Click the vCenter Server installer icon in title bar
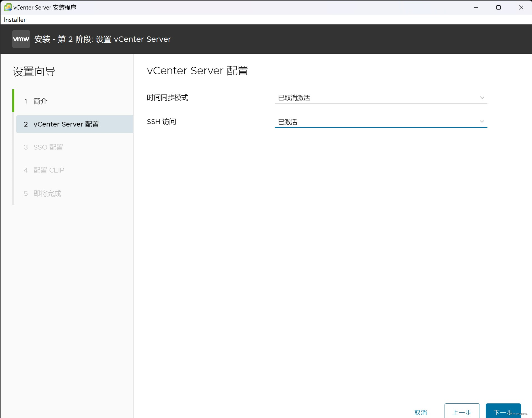The height and width of the screenshot is (418, 532). pos(7,7)
